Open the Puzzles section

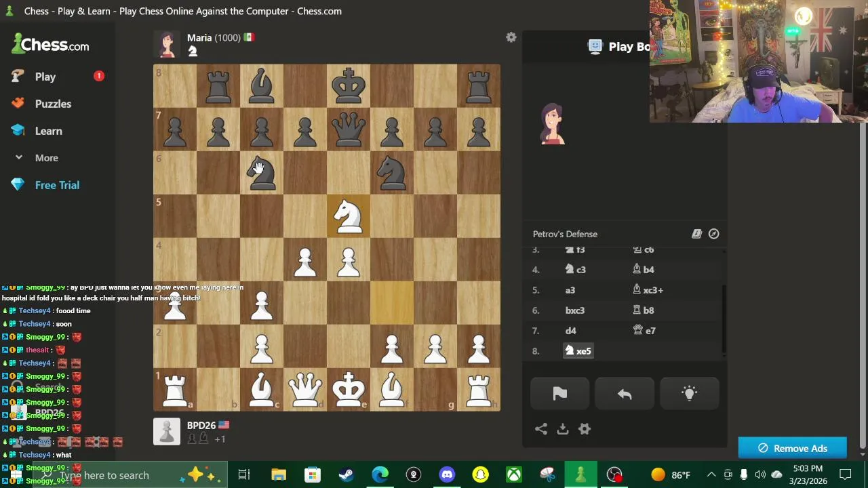[53, 104]
